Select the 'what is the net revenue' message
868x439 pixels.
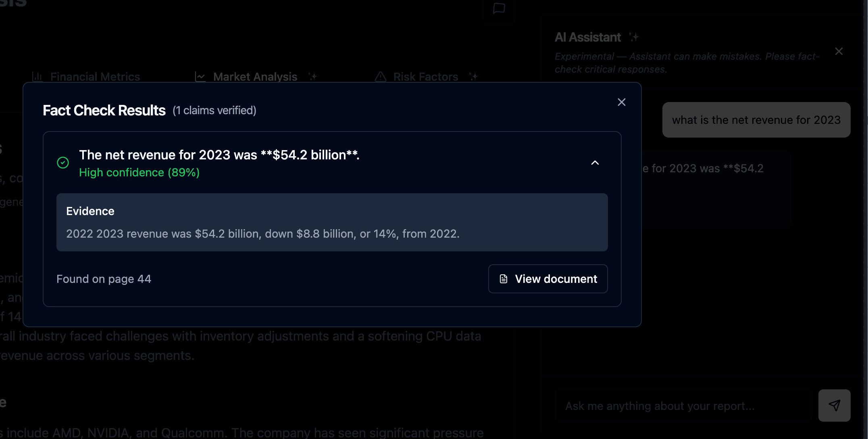(x=756, y=120)
